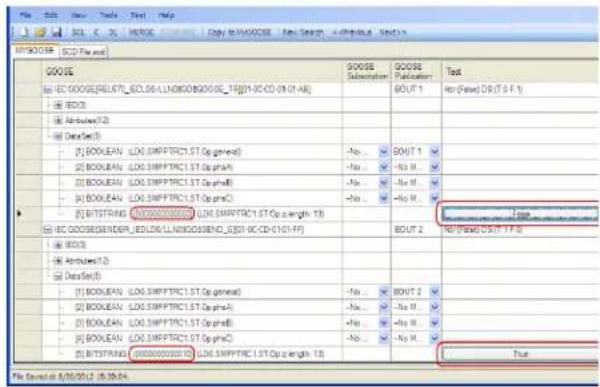
Task: Expand IED(3) under the SENDER_IED GOOSE
Action: click(x=58, y=245)
